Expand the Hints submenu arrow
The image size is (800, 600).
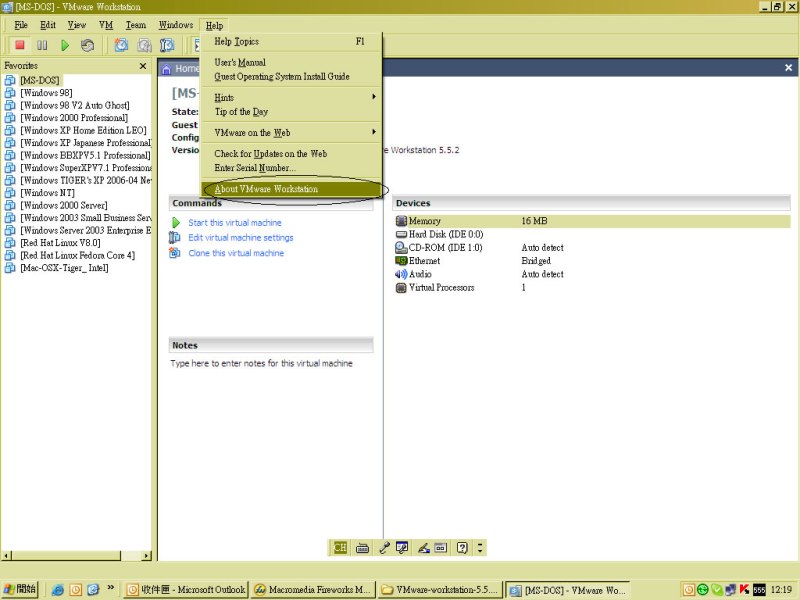tap(374, 96)
